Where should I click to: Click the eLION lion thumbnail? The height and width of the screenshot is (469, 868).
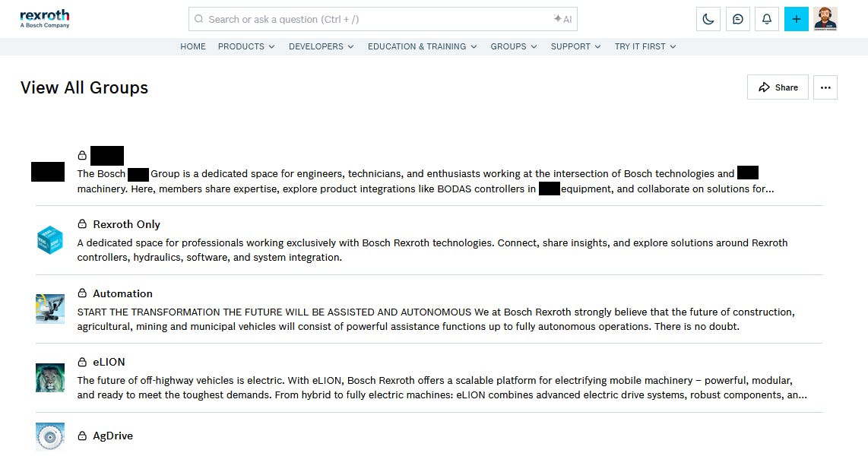[50, 378]
